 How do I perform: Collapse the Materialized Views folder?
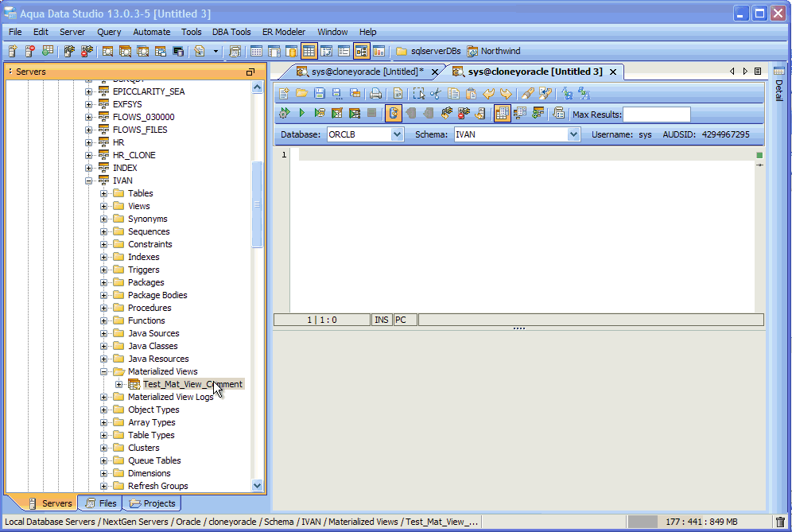click(103, 372)
